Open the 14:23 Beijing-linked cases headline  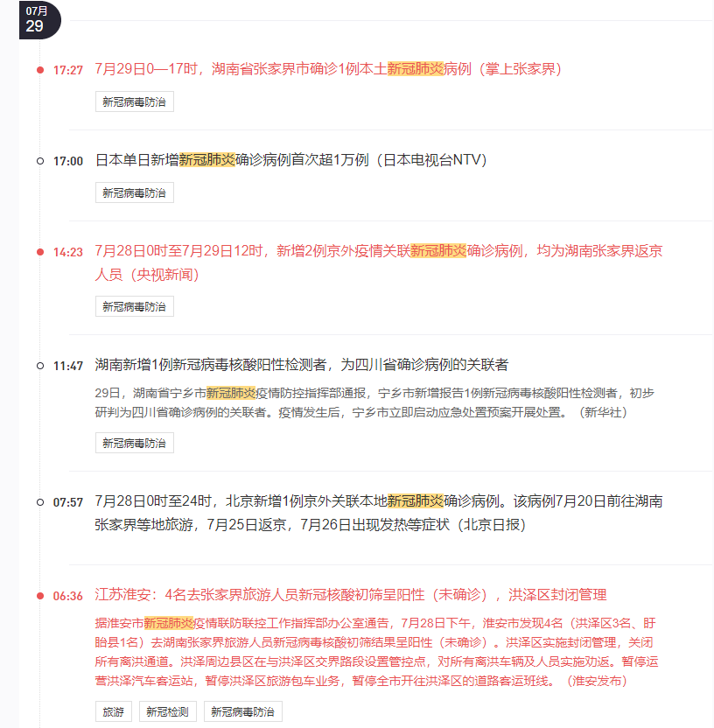[x=378, y=262]
